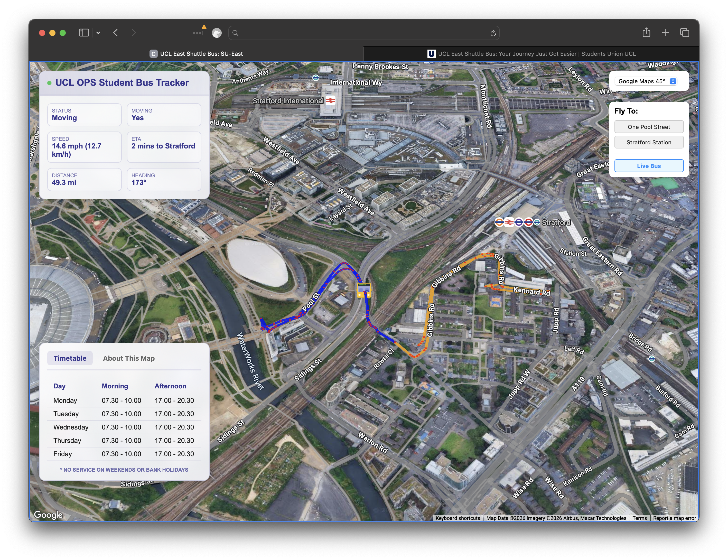Open the Report a map error link

[x=674, y=518]
